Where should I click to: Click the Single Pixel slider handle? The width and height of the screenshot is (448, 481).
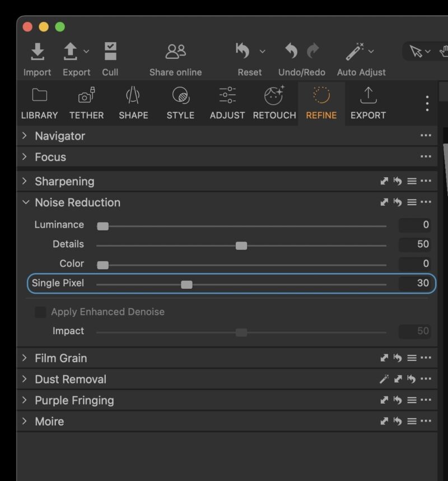tap(186, 285)
